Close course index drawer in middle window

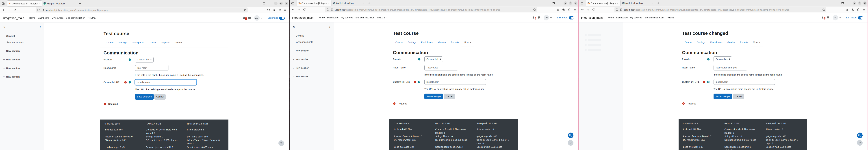pyautogui.click(x=294, y=27)
